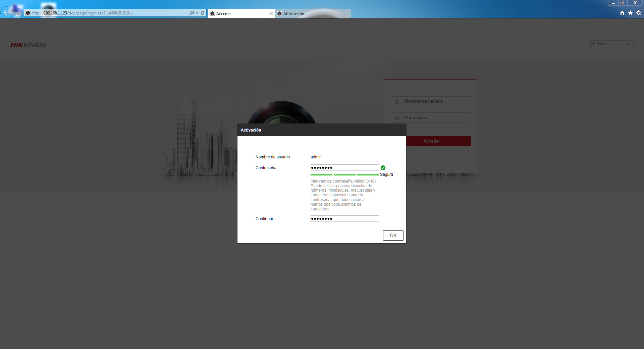Click the green password valid checkmark
The image size is (644, 349).
tap(383, 168)
